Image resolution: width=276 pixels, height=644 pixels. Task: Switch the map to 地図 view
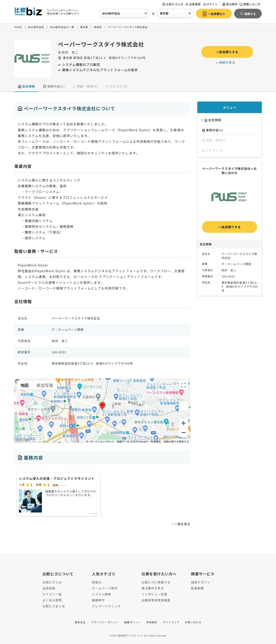[24, 385]
